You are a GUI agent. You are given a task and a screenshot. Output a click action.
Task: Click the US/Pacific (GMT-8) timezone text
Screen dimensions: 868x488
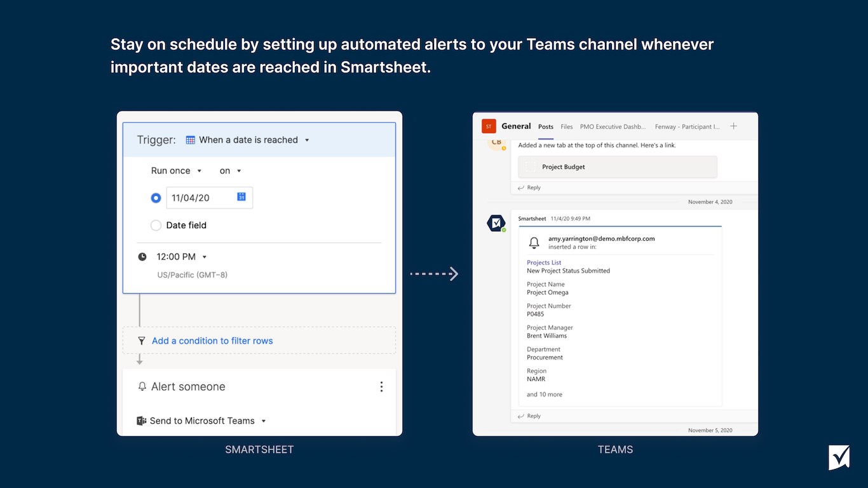coord(193,275)
